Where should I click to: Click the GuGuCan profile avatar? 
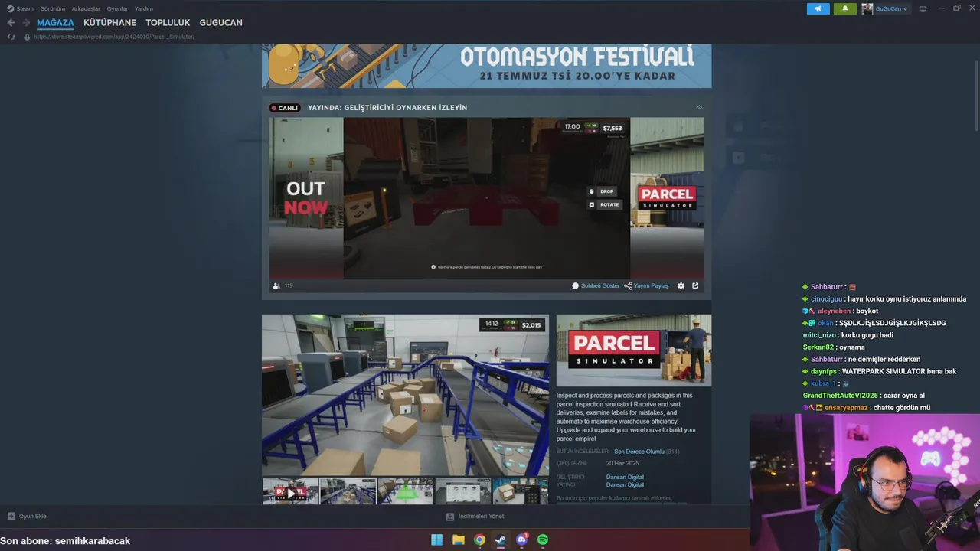pyautogui.click(x=867, y=9)
